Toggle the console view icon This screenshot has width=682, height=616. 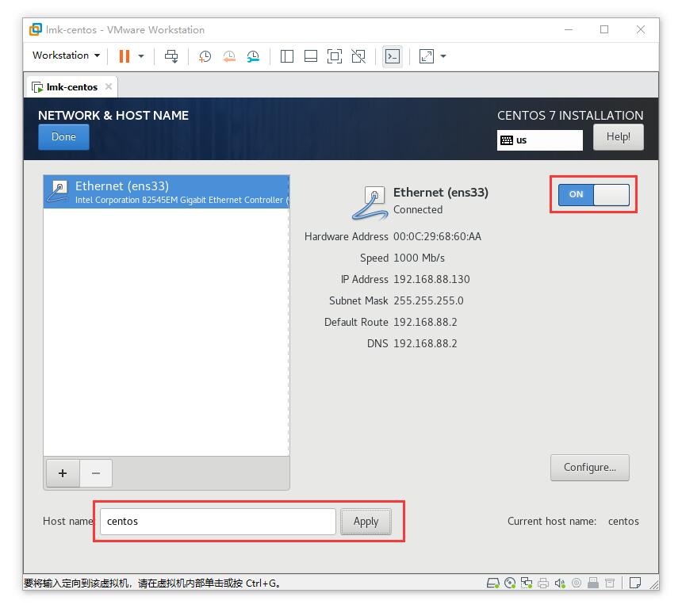[x=393, y=56]
